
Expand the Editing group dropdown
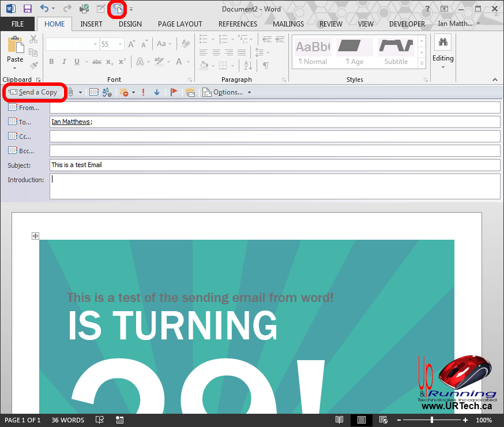pos(443,67)
